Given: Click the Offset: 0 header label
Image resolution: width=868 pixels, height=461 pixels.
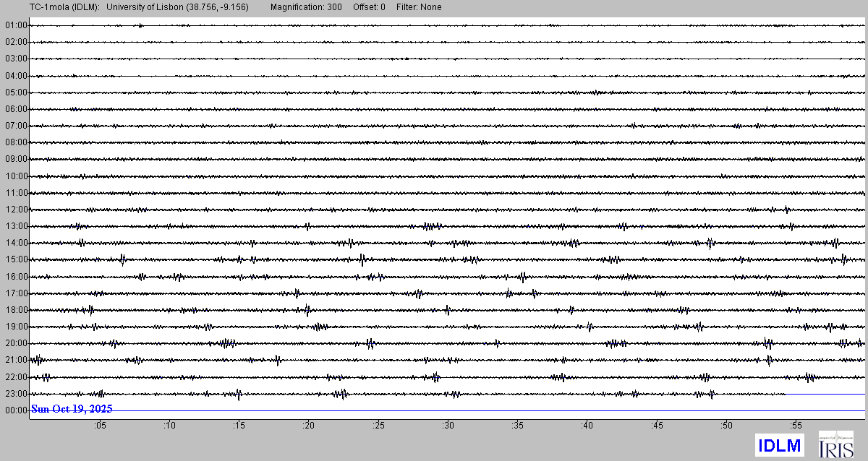Looking at the screenshot, I should click(x=369, y=7).
